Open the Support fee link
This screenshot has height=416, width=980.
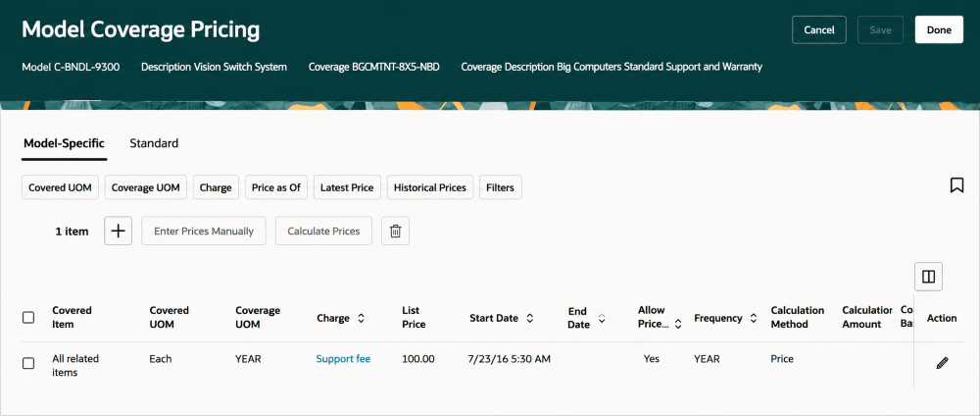343,359
